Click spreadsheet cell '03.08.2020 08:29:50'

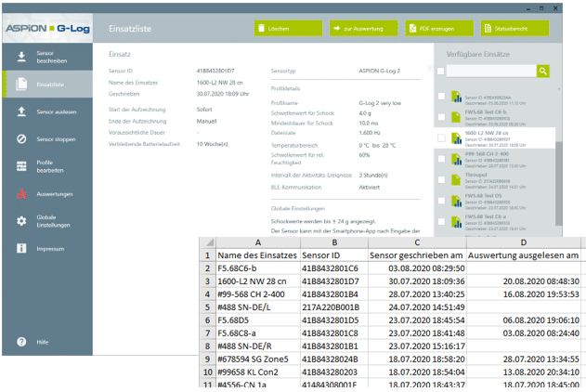click(x=418, y=268)
